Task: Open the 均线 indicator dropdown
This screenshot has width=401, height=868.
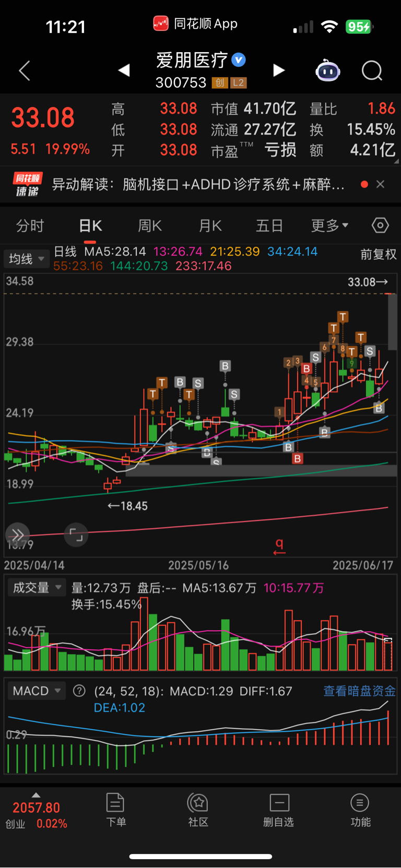Action: (x=27, y=259)
